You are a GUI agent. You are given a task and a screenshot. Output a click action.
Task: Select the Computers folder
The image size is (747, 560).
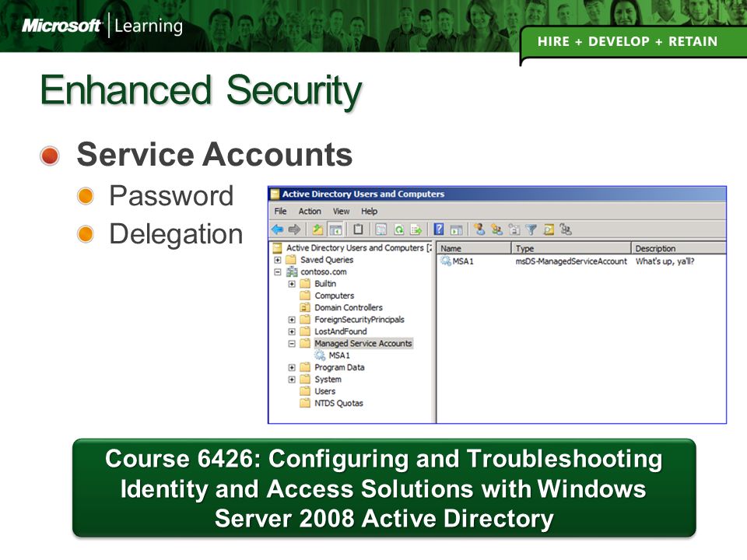335,296
